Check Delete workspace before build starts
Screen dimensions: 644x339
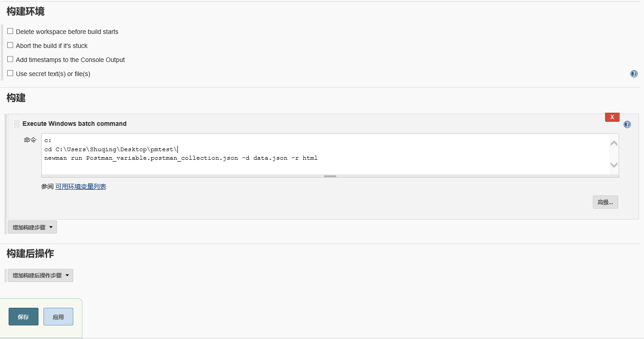point(10,31)
